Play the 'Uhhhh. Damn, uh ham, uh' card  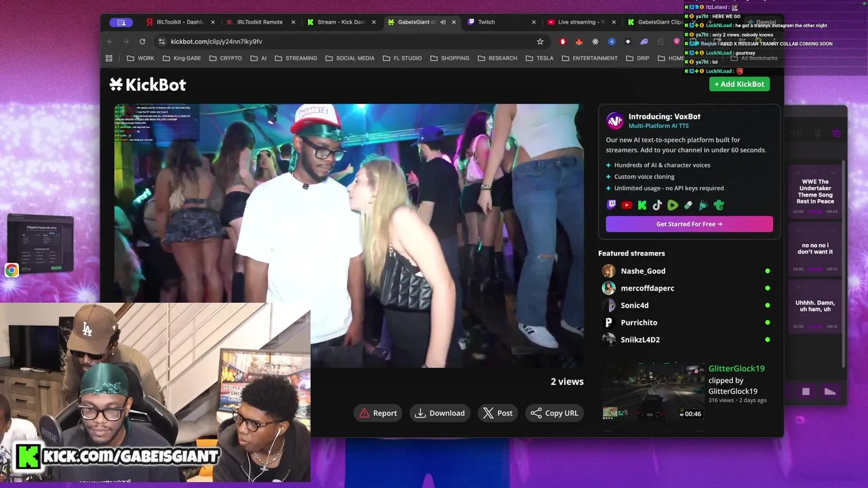[815, 306]
